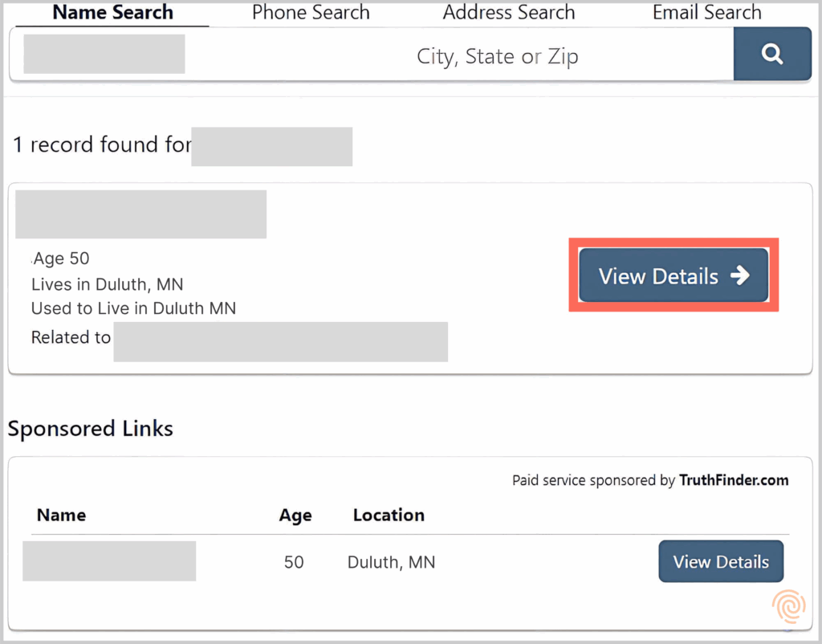Image resolution: width=822 pixels, height=644 pixels.
Task: Select the redacted name in sponsored table
Action: point(109,560)
